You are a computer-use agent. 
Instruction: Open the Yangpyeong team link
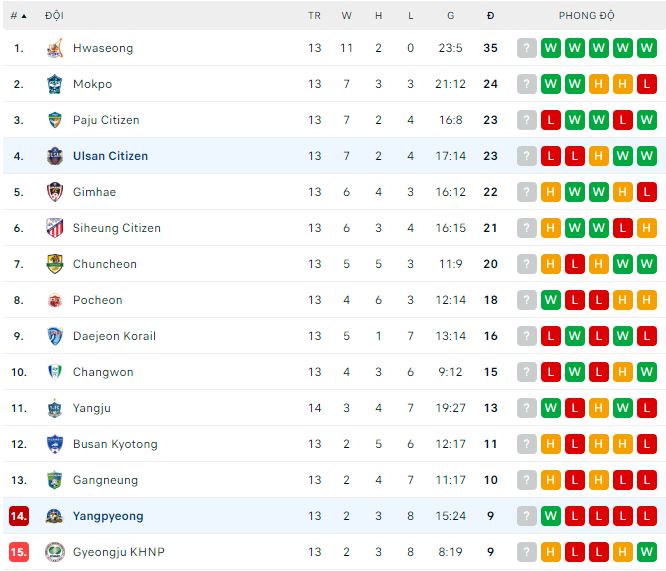pos(108,516)
